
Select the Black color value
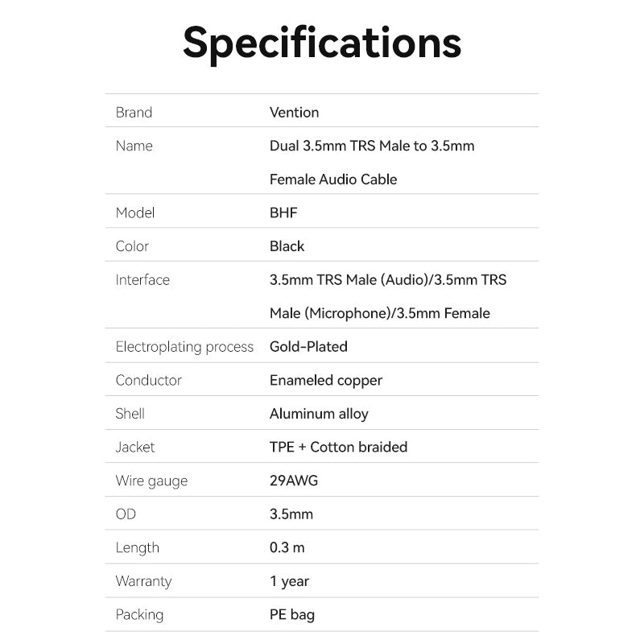click(x=287, y=246)
